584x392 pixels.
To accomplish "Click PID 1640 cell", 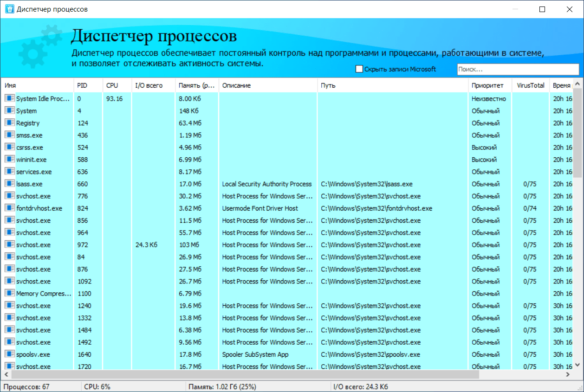I will (84, 354).
